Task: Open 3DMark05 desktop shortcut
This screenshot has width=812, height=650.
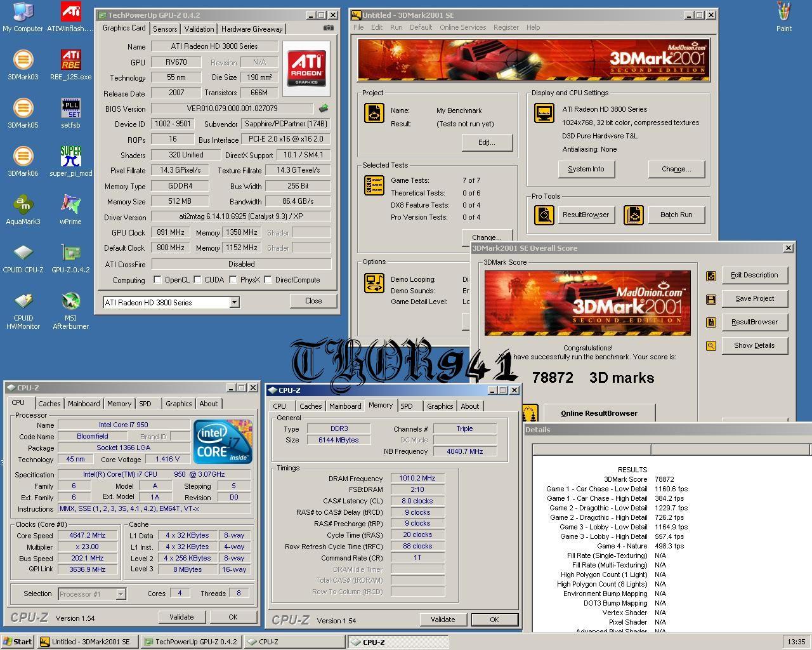Action: tap(23, 114)
